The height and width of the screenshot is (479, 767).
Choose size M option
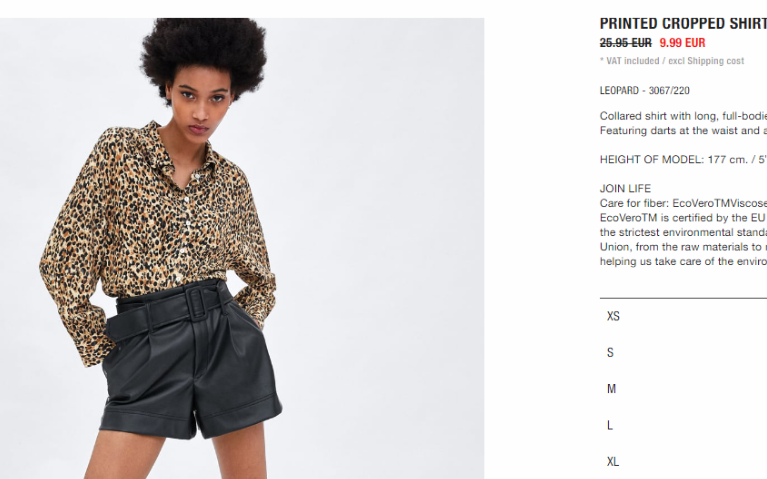click(683, 388)
